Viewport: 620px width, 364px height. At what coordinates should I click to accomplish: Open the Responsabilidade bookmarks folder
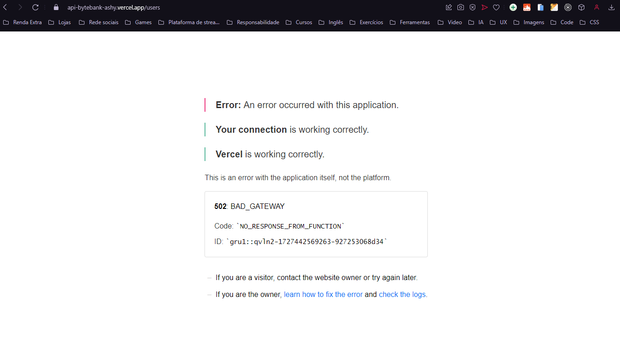click(x=253, y=22)
